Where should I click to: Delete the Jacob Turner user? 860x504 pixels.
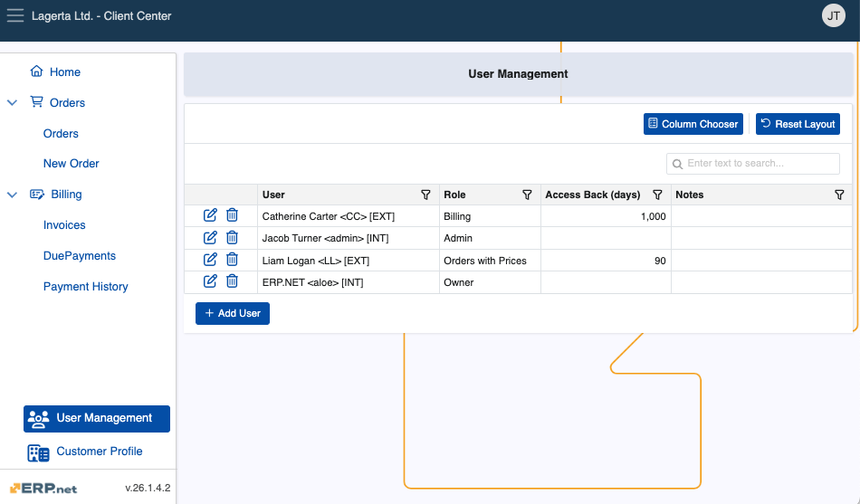coord(232,237)
